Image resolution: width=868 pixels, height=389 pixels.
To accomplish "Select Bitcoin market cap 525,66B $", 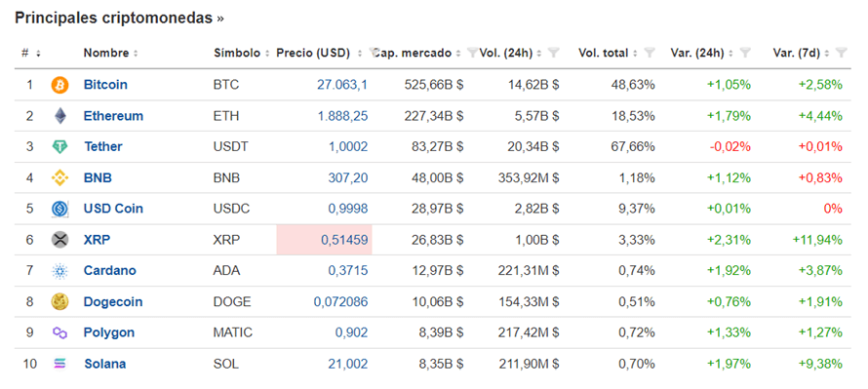I will click(433, 85).
